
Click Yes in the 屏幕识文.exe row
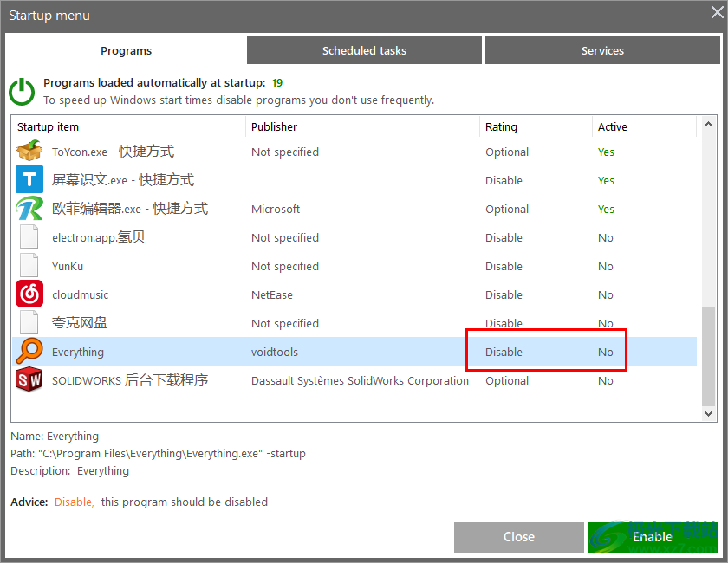606,180
